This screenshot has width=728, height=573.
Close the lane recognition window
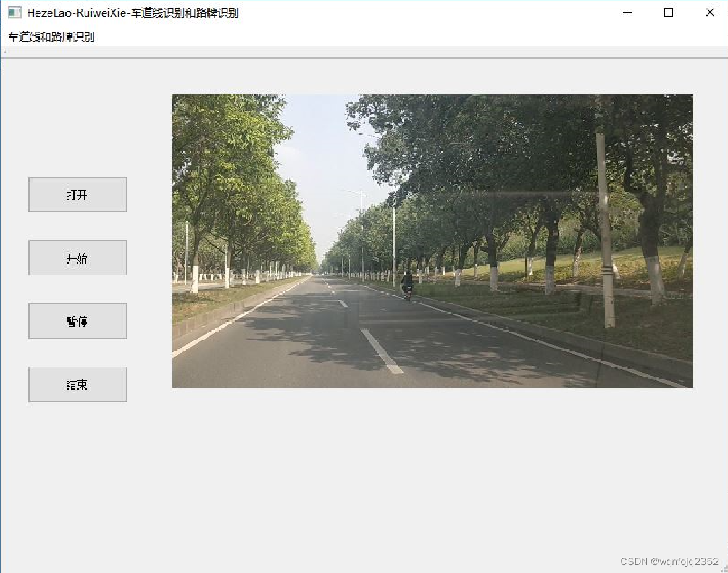click(x=709, y=12)
